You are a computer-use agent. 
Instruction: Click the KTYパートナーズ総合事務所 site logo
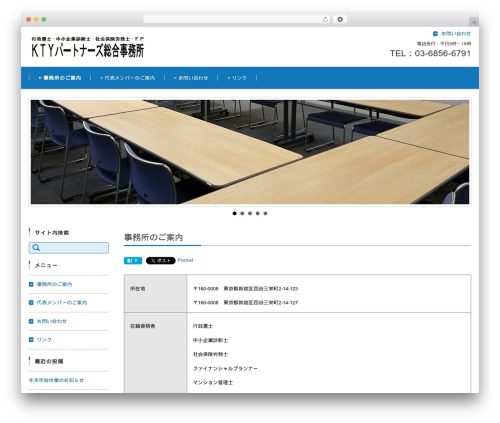click(88, 51)
